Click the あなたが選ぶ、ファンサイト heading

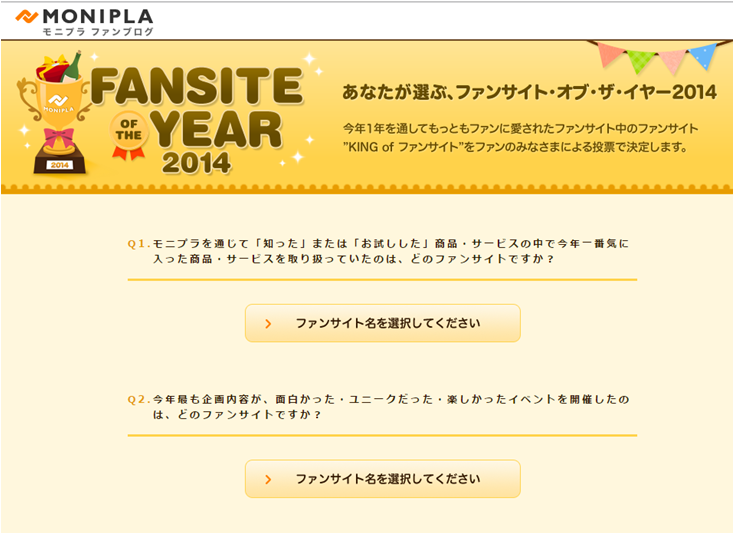529,92
